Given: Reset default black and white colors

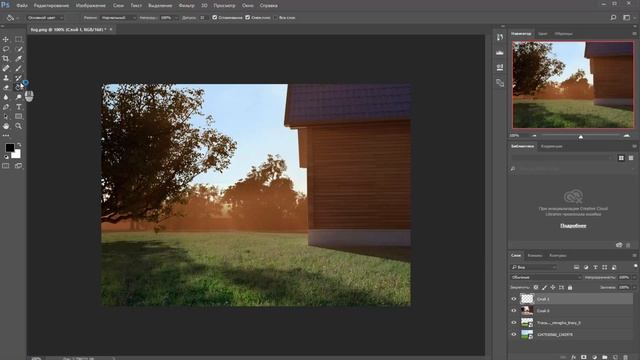Looking at the screenshot, I should coord(6,157).
